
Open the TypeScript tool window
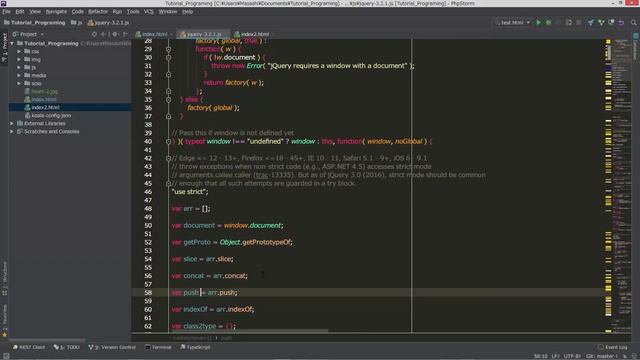pyautogui.click(x=195, y=347)
